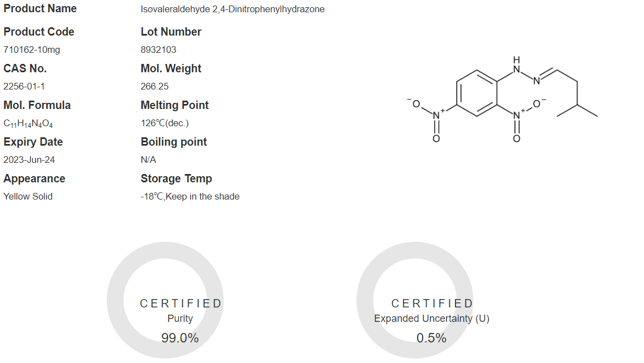The width and height of the screenshot is (644, 363).
Task: Click the Product Name heading label
Action: [x=40, y=9]
